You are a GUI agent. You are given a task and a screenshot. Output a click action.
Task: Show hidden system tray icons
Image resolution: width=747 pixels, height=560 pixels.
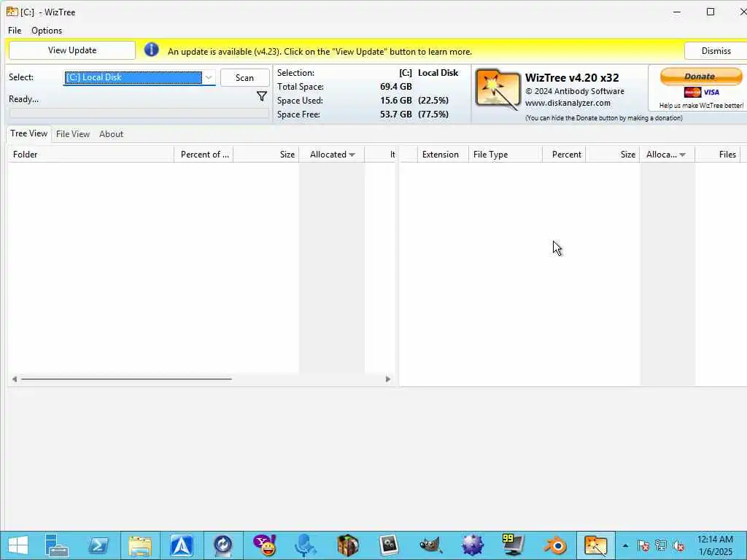[625, 545]
